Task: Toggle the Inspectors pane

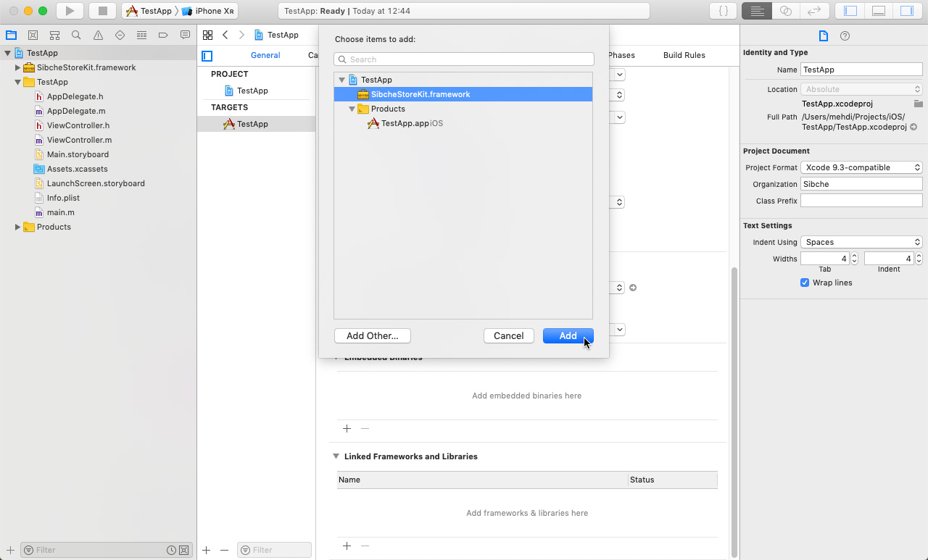Action: [906, 11]
